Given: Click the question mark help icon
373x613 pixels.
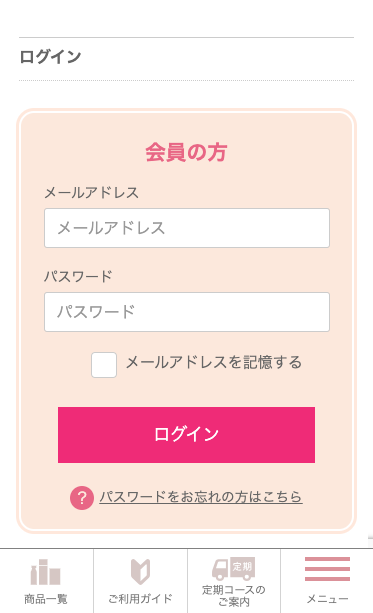Looking at the screenshot, I should point(82,498).
